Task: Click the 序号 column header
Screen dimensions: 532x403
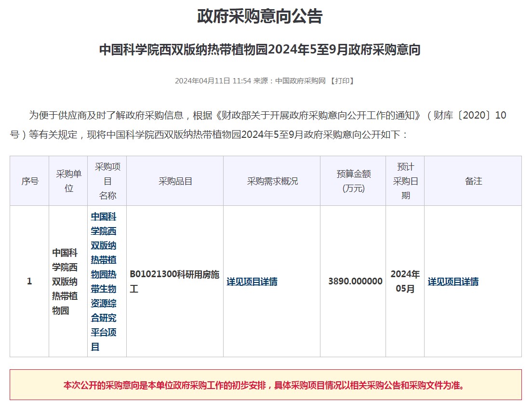Action: (29, 181)
